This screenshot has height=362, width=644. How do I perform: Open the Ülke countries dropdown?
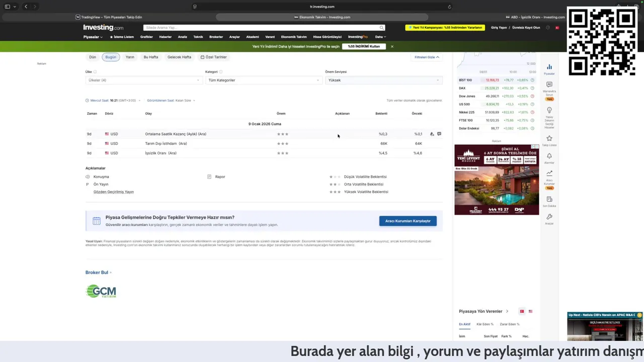143,80
